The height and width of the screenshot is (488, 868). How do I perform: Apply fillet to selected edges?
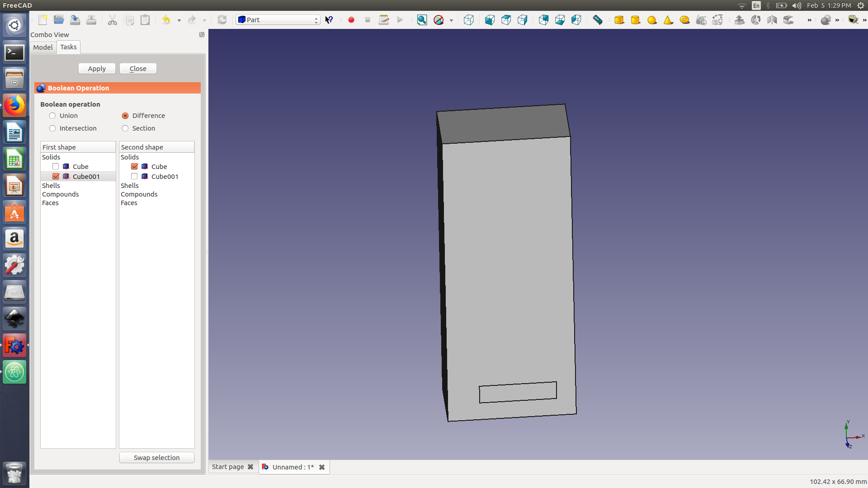(788, 20)
